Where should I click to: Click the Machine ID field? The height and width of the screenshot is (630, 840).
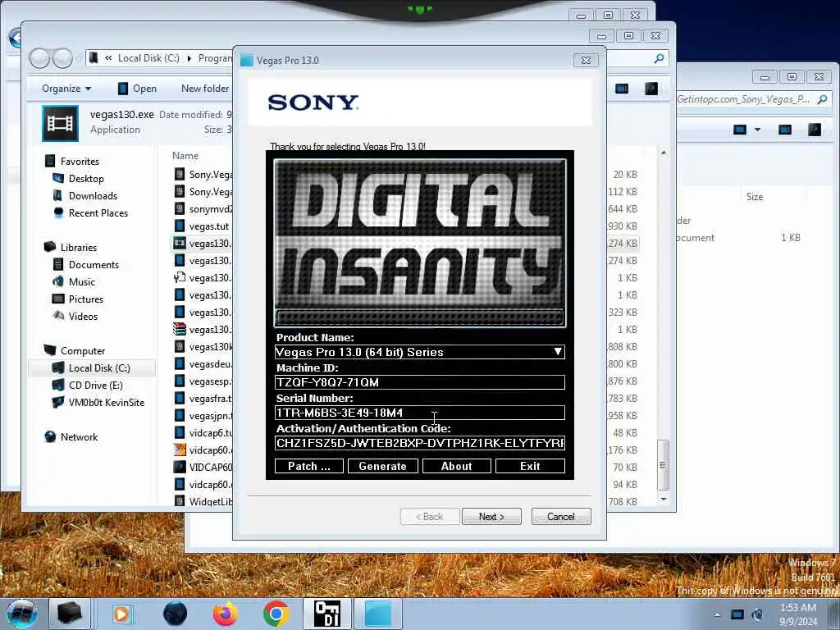pos(419,382)
